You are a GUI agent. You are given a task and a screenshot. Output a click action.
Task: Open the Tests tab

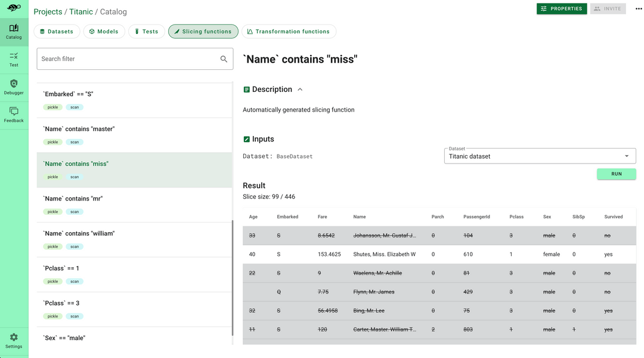coord(146,32)
